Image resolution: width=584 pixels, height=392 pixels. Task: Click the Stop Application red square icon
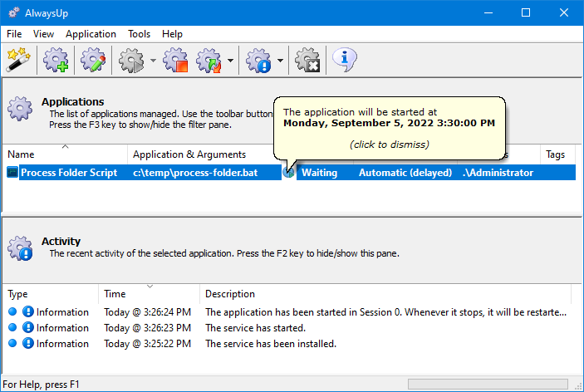tap(175, 60)
